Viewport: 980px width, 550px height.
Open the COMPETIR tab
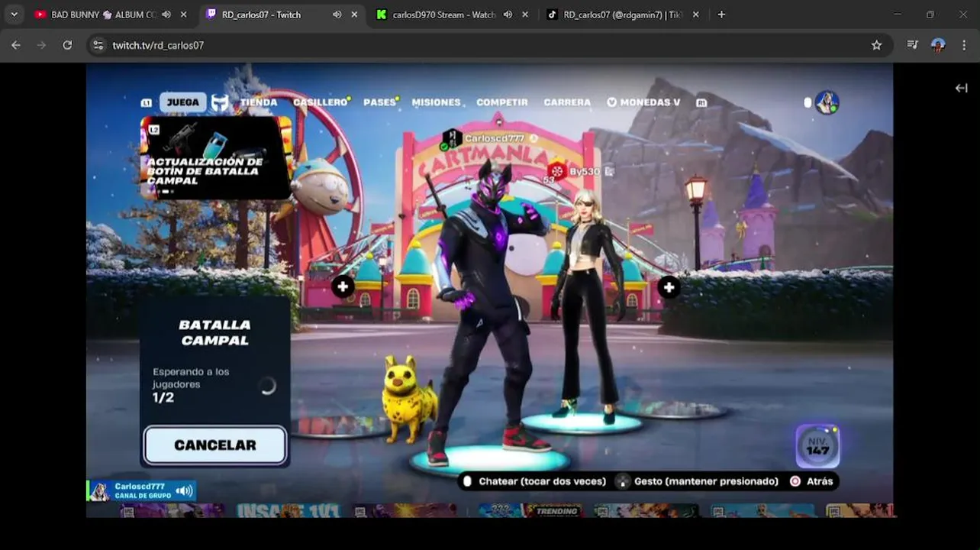[501, 102]
